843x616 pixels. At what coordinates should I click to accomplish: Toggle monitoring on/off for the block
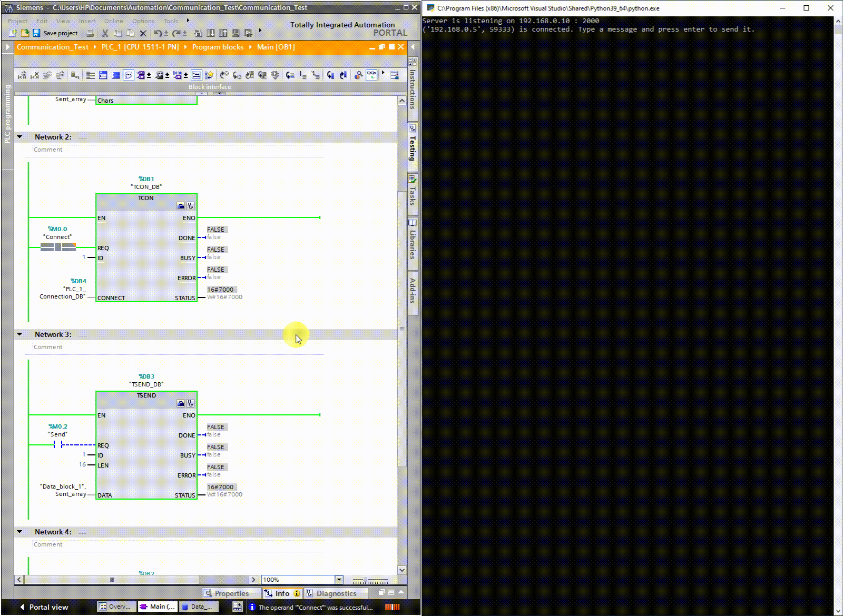372,75
